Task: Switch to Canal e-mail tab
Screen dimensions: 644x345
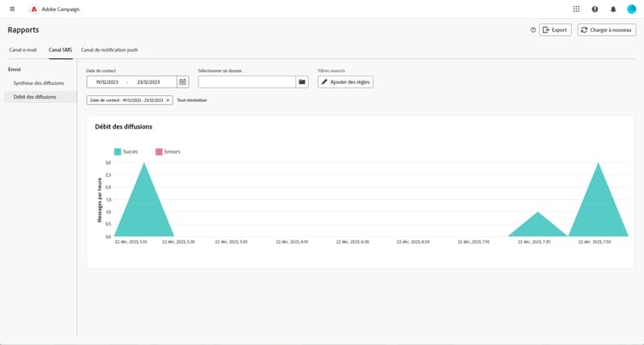Action: click(23, 50)
